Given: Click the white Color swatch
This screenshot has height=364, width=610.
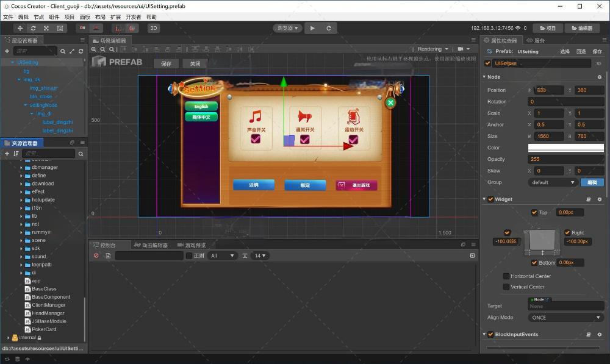Looking at the screenshot, I should (565, 148).
